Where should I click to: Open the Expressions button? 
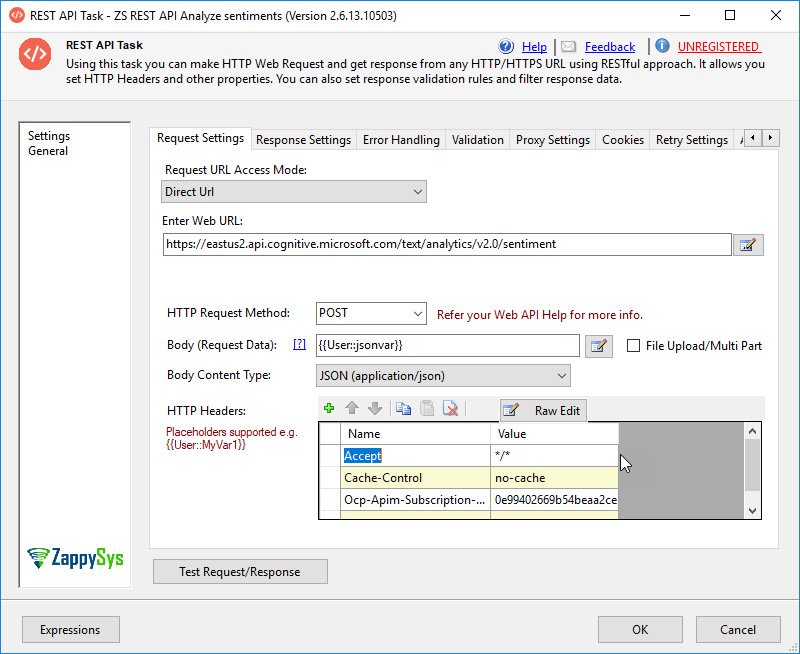tap(71, 630)
